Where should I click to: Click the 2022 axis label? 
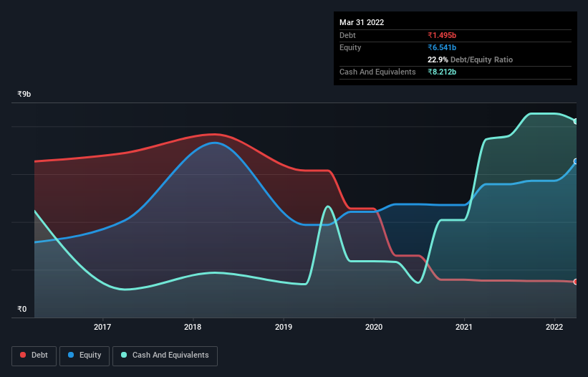(554, 327)
